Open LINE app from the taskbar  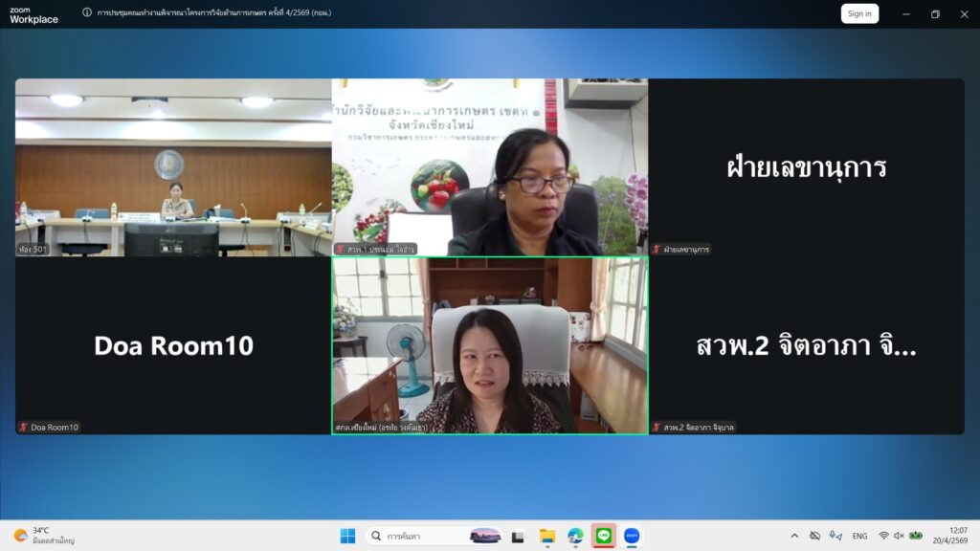(x=603, y=536)
